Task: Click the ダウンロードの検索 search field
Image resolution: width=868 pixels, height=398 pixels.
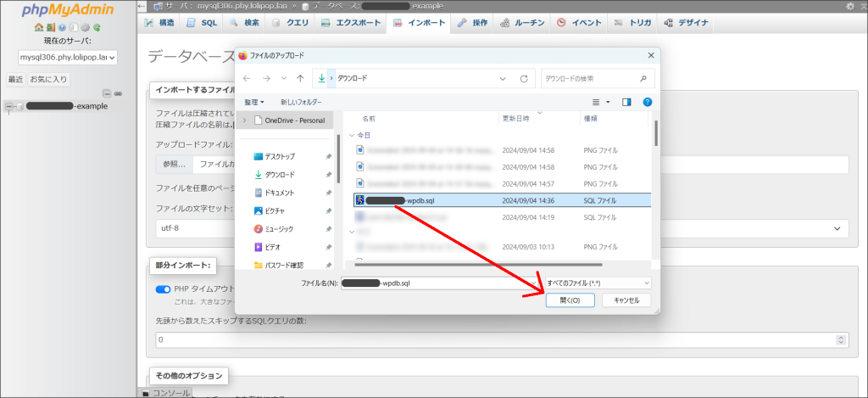Action: point(598,78)
